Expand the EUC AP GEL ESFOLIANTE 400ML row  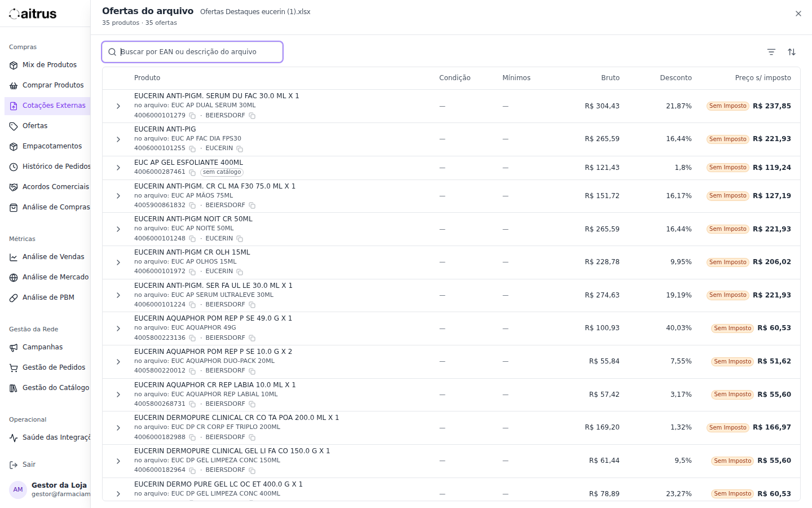(x=118, y=168)
